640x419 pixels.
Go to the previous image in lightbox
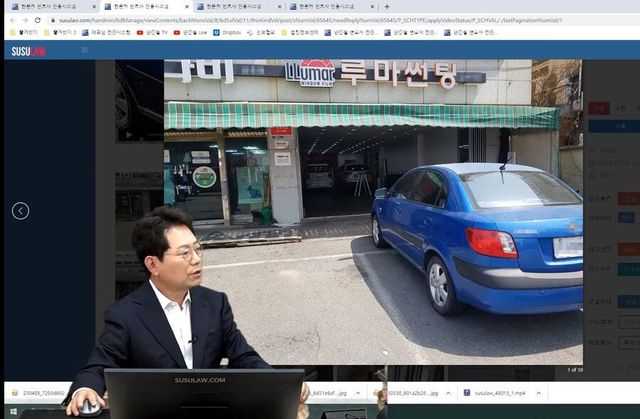(20, 211)
